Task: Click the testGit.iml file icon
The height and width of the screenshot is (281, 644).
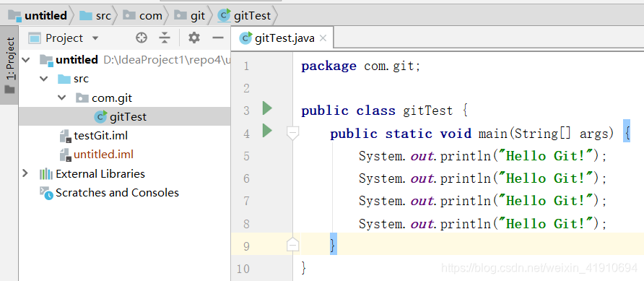Action: point(65,136)
